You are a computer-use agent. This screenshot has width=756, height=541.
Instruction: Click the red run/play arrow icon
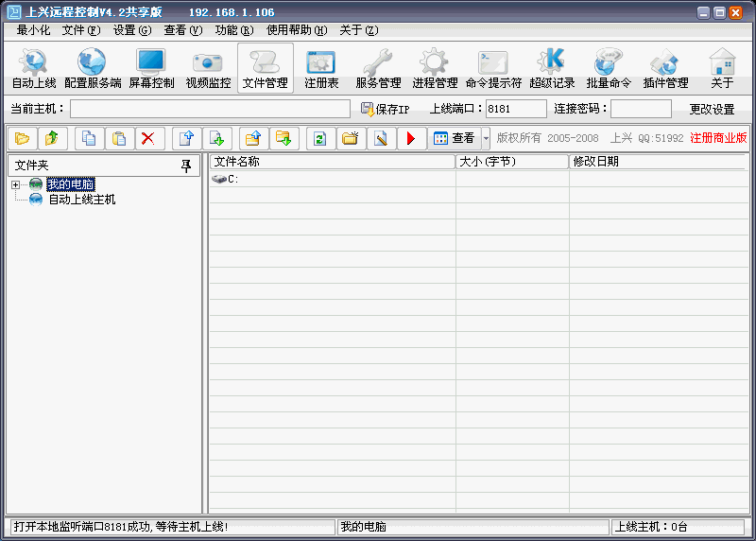410,139
